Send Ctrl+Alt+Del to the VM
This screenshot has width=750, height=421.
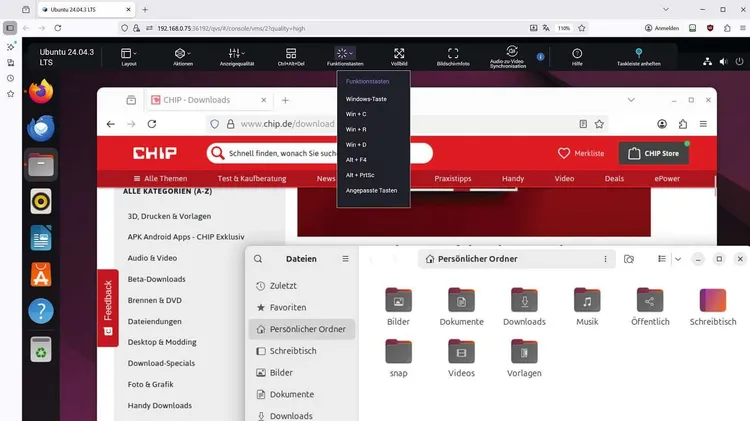[291, 54]
